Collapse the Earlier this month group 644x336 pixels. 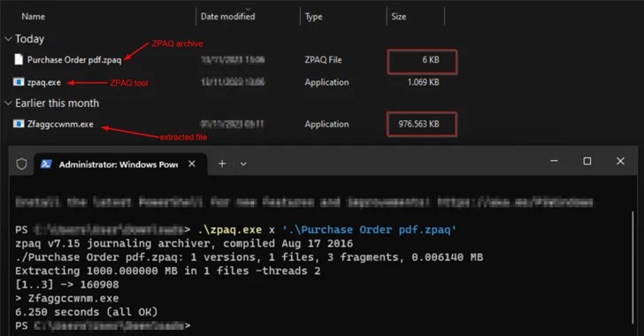(x=8, y=103)
